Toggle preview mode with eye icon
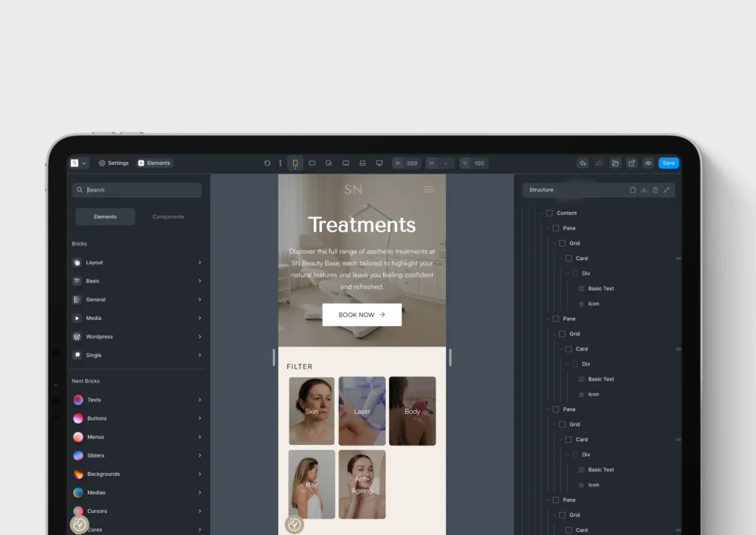Screen dimensions: 756x535 pyautogui.click(x=648, y=163)
